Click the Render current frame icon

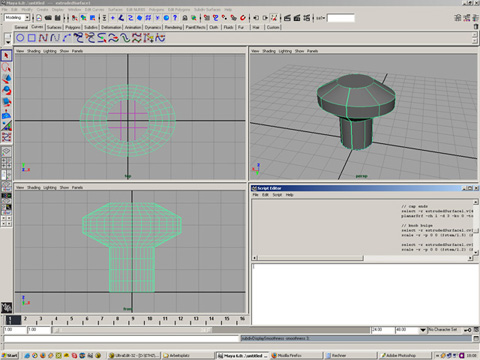tap(287, 18)
